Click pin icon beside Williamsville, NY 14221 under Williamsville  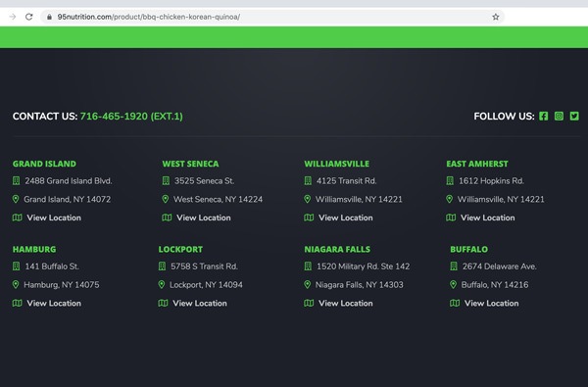[308, 199]
